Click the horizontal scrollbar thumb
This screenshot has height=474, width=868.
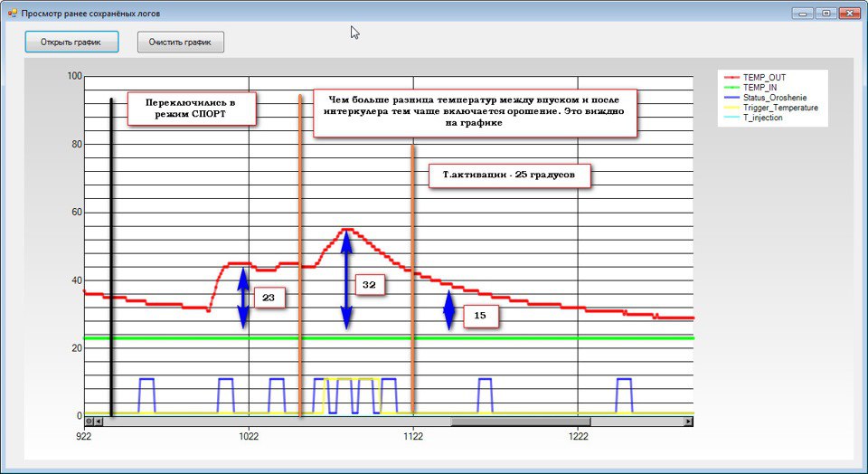point(520,422)
